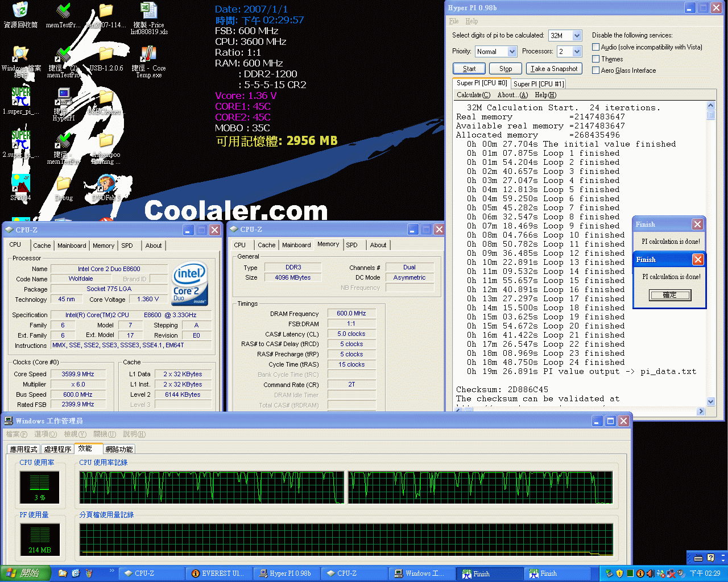Switch to Super PI [CPU #1] tab
This screenshot has width=728, height=582.
click(x=539, y=84)
